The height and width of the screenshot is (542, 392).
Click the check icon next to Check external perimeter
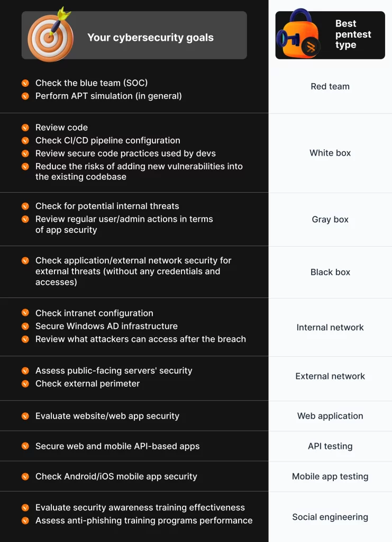[25, 384]
